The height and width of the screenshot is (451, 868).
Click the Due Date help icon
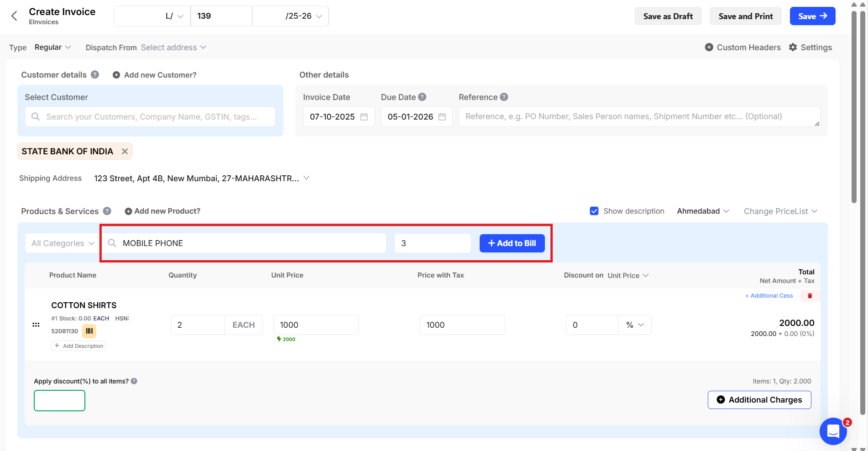(422, 97)
